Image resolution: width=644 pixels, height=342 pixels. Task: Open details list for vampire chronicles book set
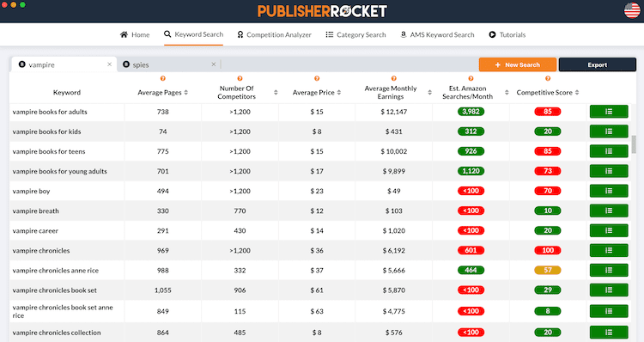point(609,290)
